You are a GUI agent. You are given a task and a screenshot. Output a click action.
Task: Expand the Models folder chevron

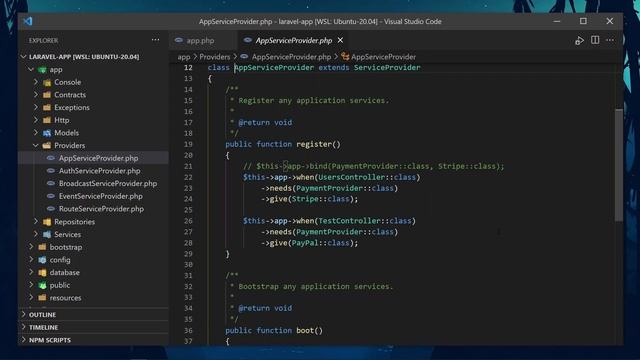coord(36,133)
